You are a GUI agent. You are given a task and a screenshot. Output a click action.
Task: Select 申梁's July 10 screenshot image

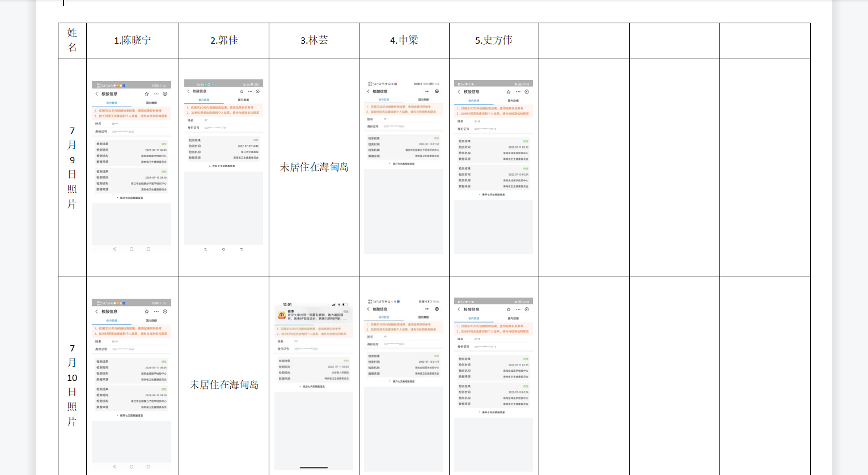tap(404, 384)
